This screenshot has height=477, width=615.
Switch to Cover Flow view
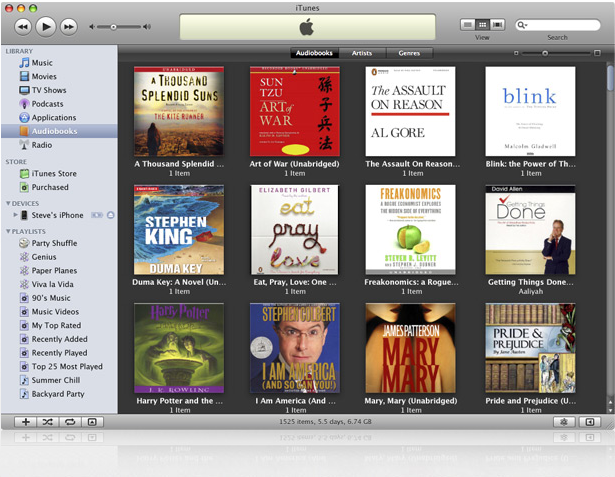point(497,25)
